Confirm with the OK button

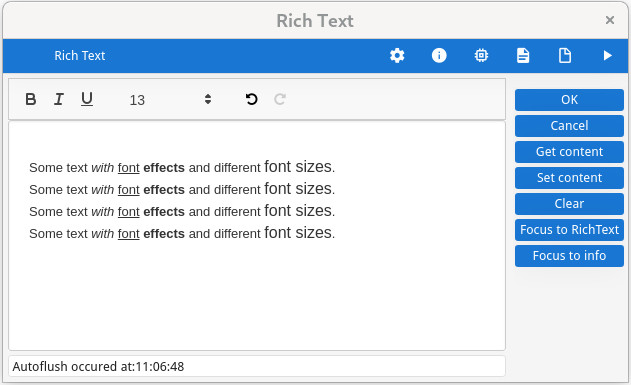coord(569,100)
